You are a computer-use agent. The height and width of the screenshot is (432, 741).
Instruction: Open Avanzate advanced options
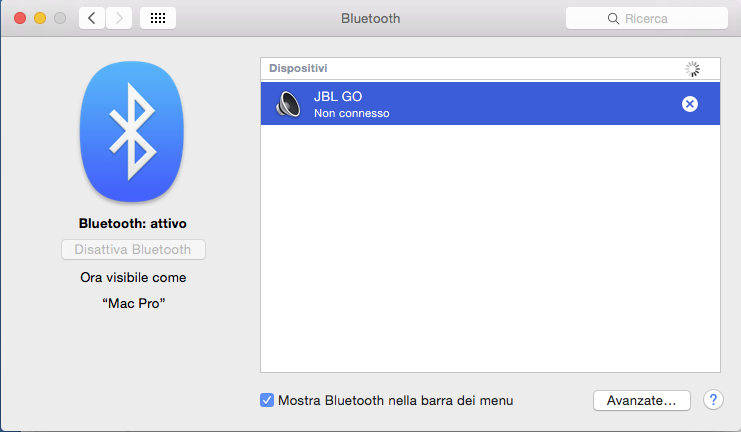click(x=642, y=400)
